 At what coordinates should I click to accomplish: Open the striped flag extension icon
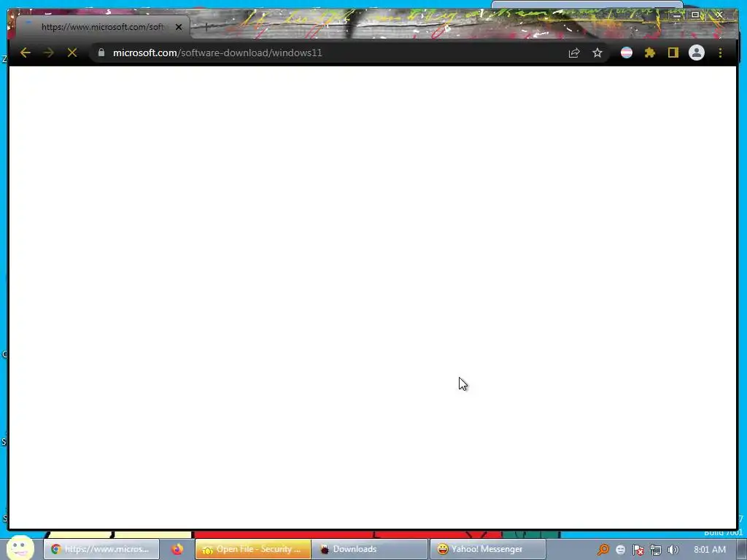point(627,52)
